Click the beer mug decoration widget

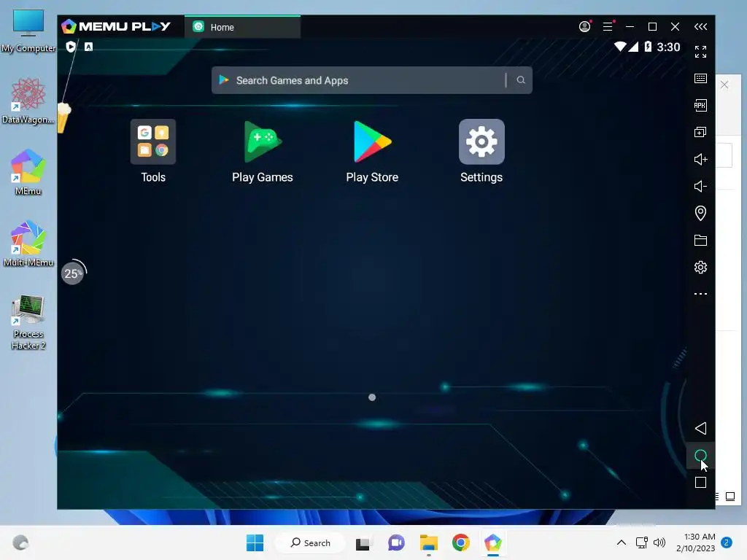click(64, 117)
